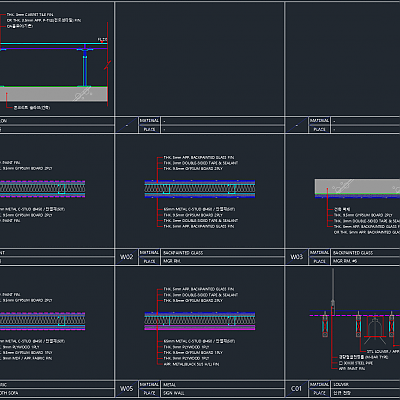400x400 pixels.
Task: Click the PLACE header cell beside W05
Action: coord(149,393)
